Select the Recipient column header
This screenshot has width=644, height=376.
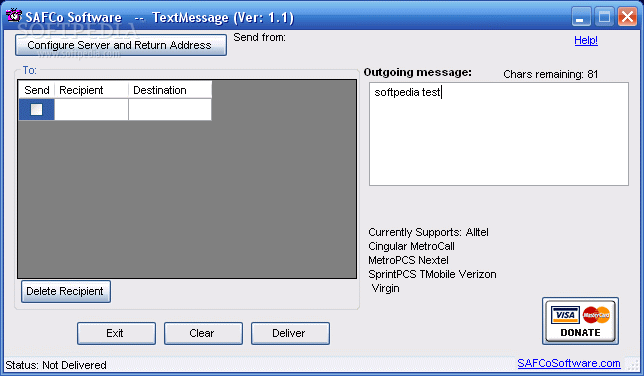[91, 90]
